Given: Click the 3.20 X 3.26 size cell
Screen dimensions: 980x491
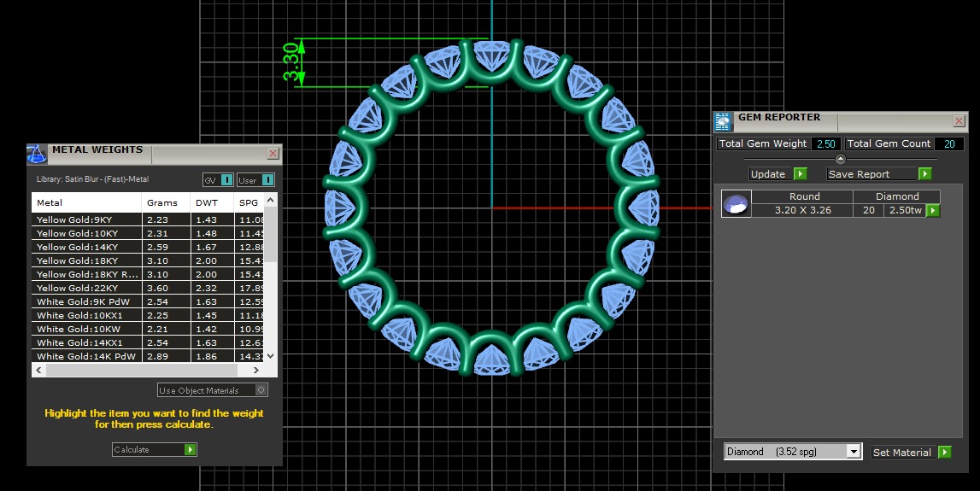Looking at the screenshot, I should 802,211.
